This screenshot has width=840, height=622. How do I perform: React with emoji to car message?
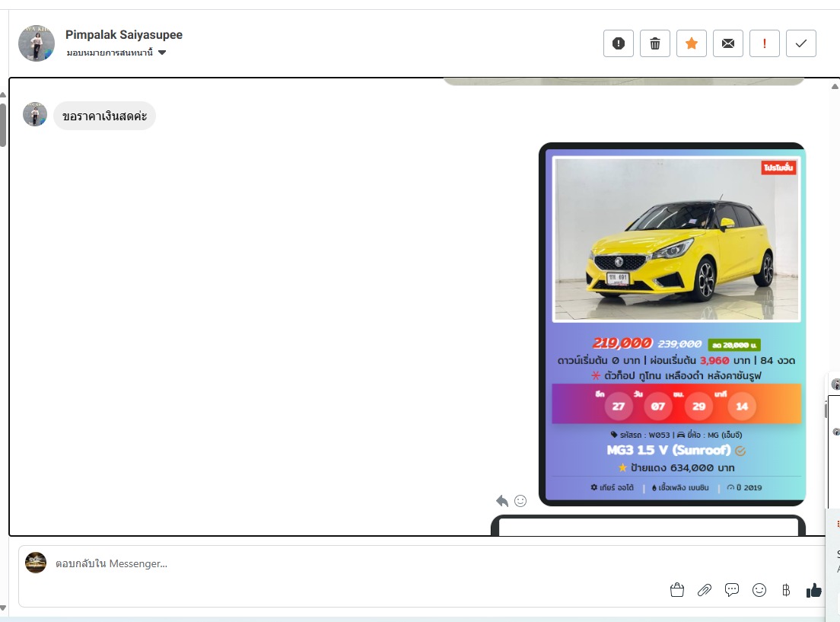tap(520, 501)
